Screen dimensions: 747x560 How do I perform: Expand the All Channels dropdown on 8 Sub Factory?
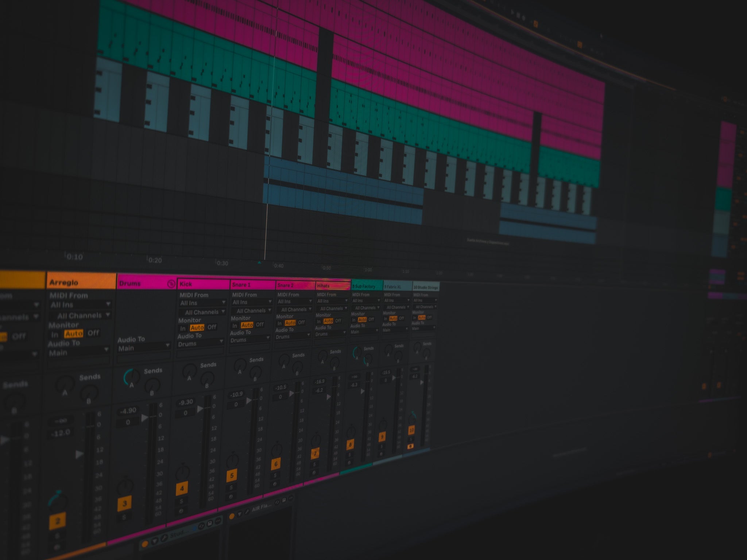tap(366, 308)
